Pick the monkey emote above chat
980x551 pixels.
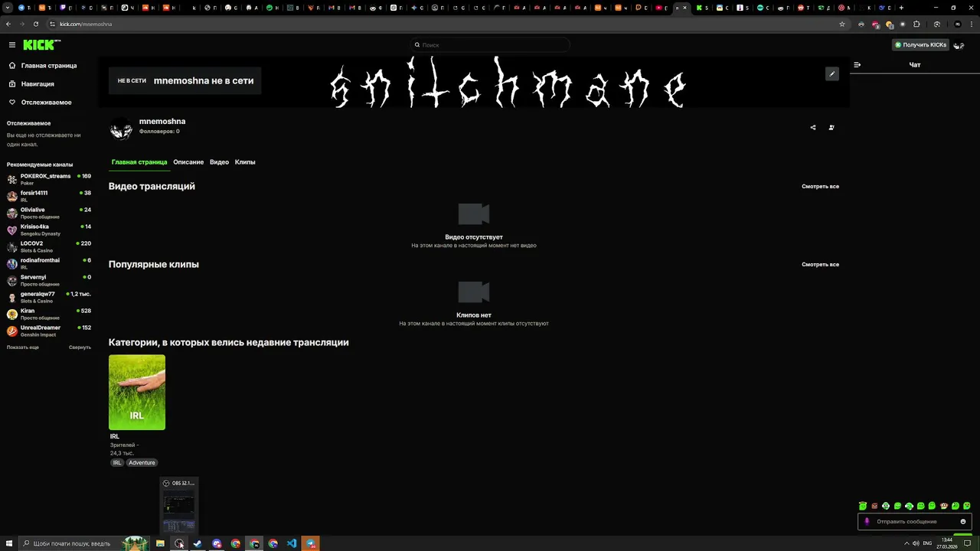tap(944, 506)
